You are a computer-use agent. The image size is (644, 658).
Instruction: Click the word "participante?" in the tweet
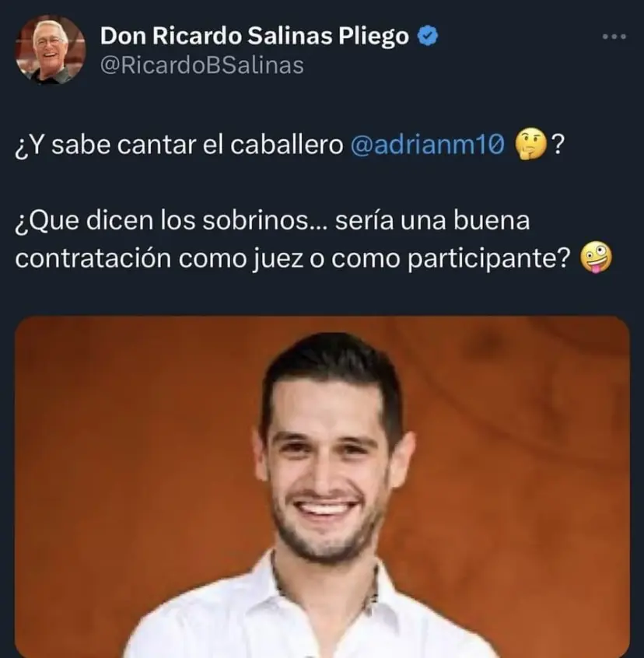[x=488, y=259]
